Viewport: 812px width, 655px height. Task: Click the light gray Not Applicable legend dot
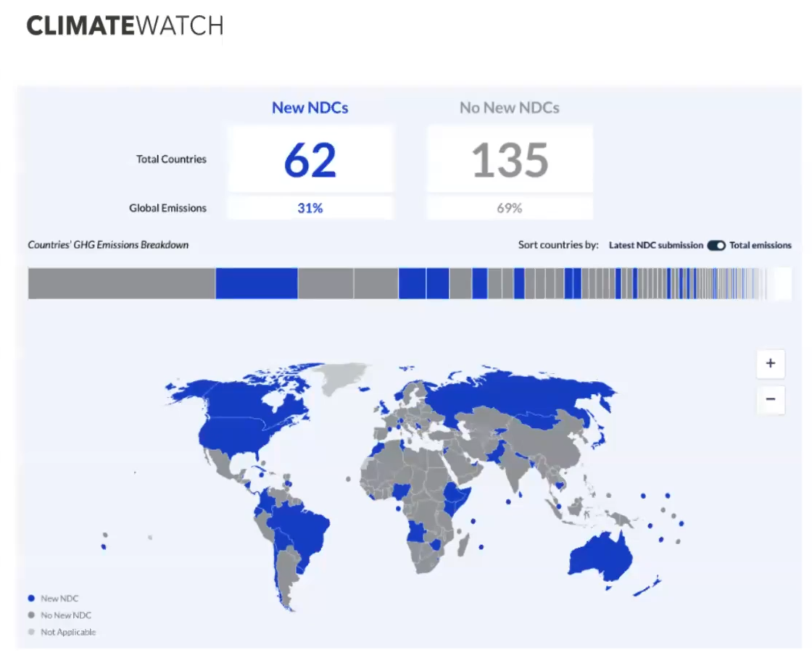31,632
